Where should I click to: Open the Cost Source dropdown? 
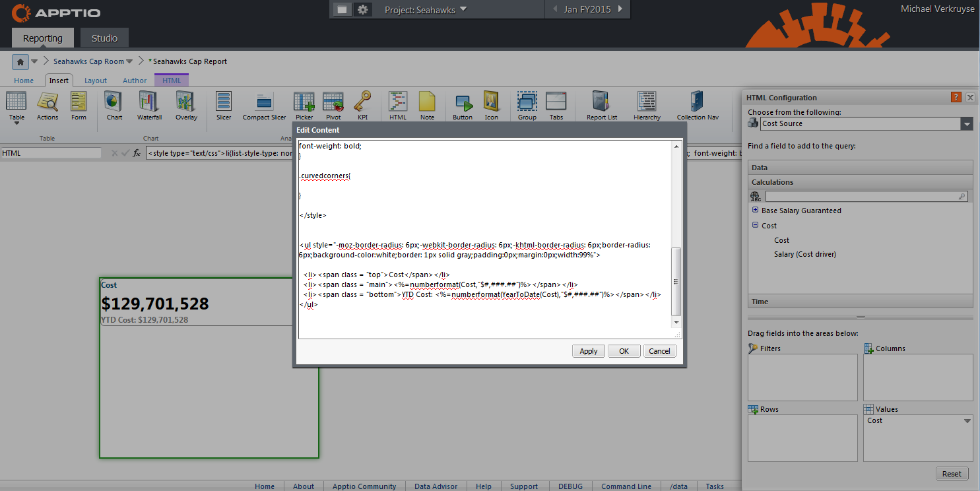click(967, 123)
